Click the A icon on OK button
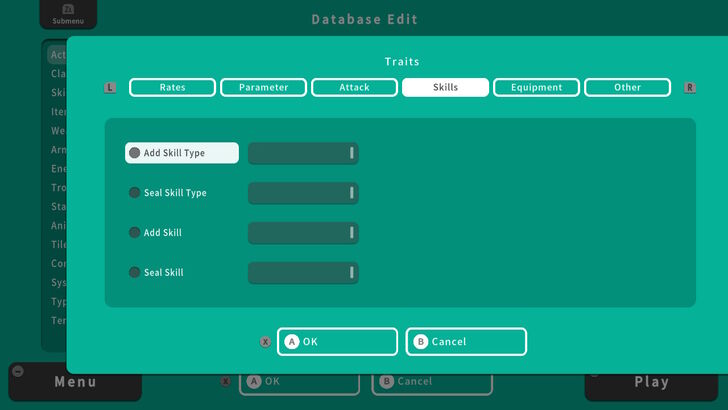The image size is (728, 410). (x=292, y=342)
